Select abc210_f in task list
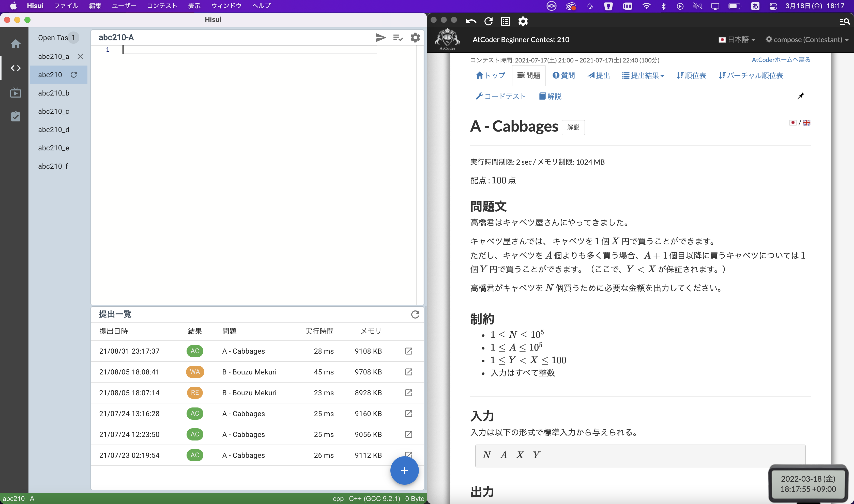 pos(53,166)
